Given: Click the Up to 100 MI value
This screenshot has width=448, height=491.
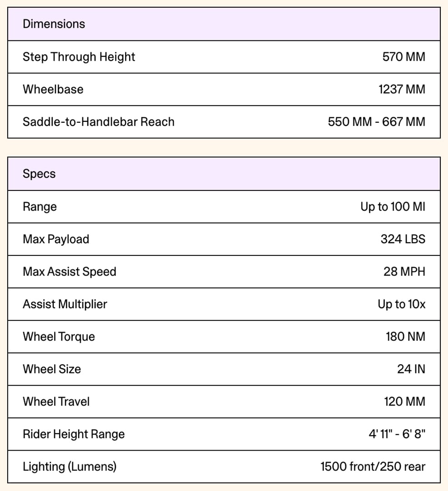Looking at the screenshot, I should coord(393,207).
